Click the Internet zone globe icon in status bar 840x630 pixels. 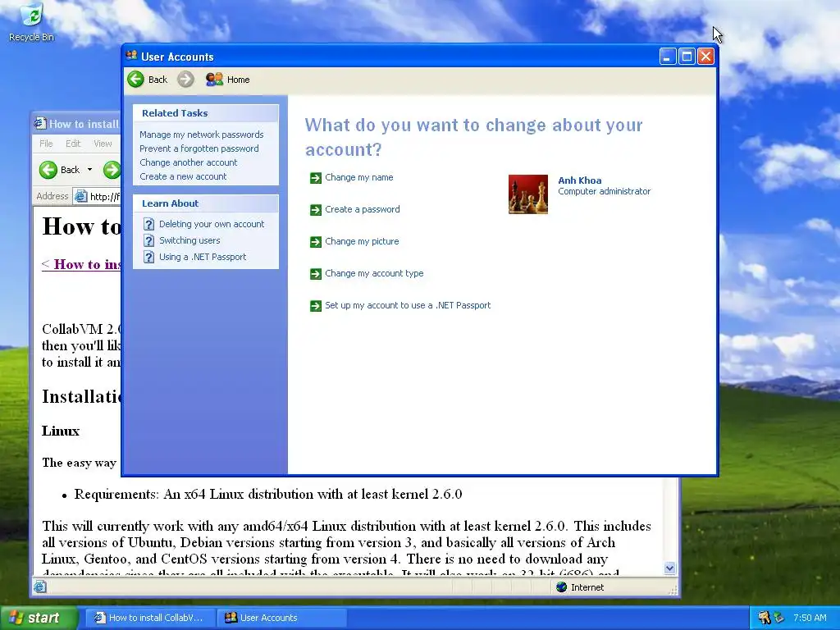[561, 587]
